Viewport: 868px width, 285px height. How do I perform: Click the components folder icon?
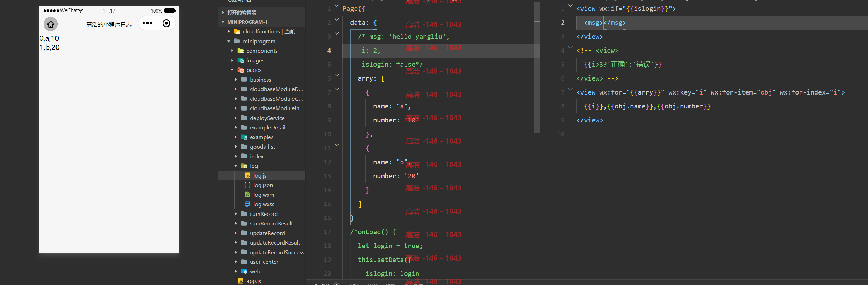pyautogui.click(x=241, y=51)
